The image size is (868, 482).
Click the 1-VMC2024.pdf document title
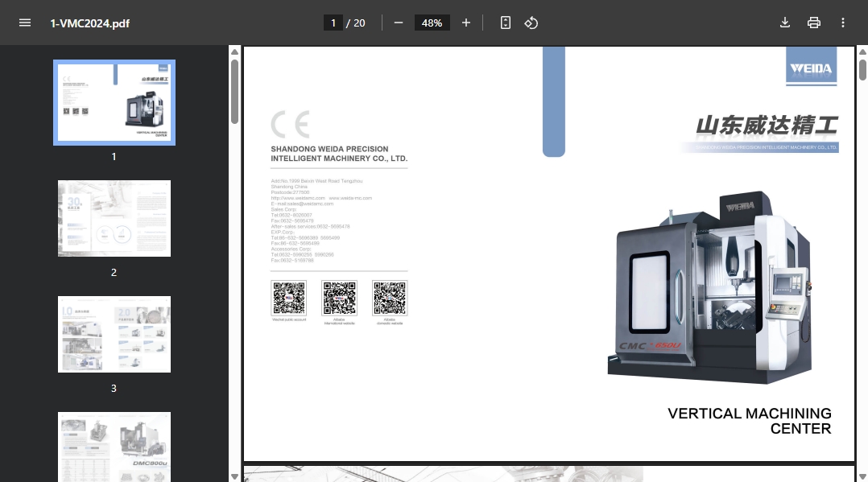(89, 23)
